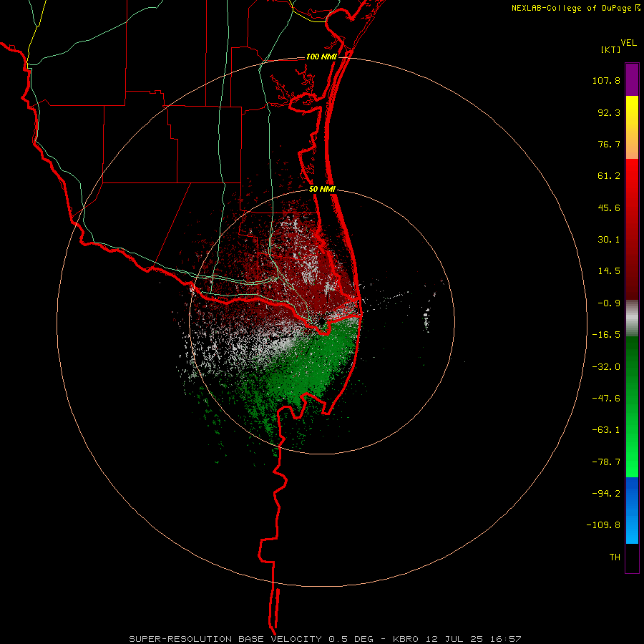Pick the green segment of the velocity color bar

632,406
